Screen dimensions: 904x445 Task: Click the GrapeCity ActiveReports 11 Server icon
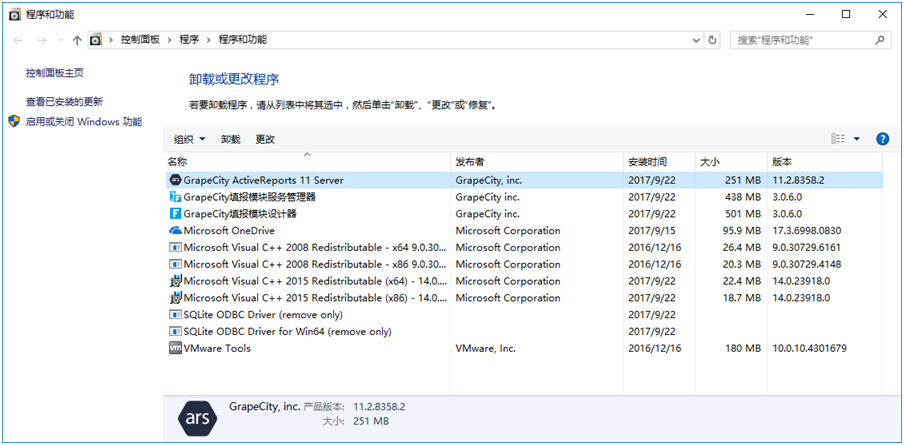click(x=175, y=180)
